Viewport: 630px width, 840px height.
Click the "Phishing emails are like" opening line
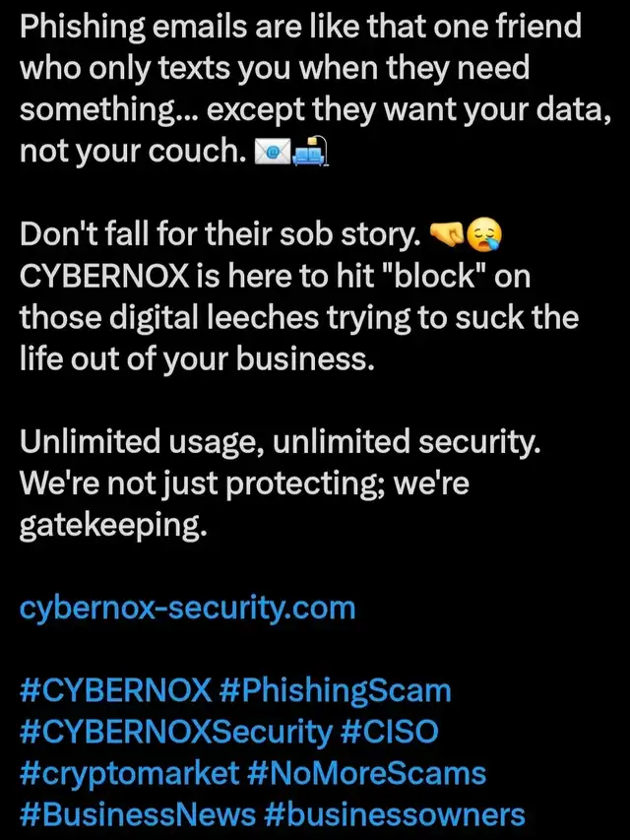pos(300,27)
